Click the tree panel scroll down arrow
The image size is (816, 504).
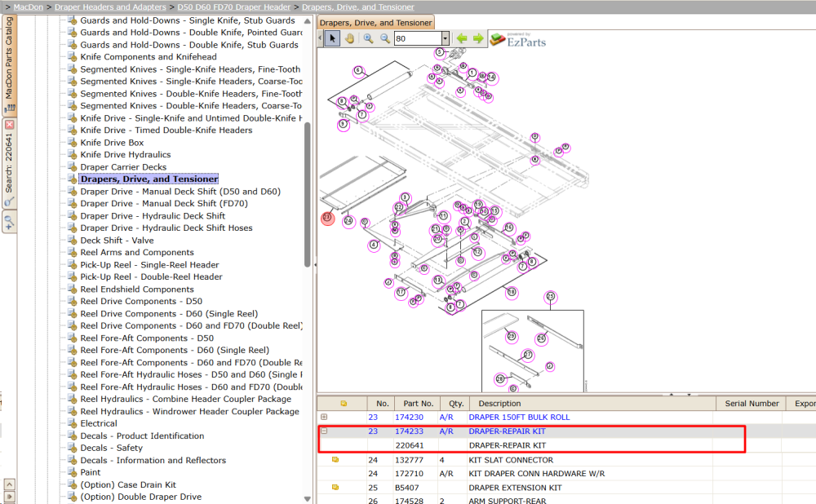coord(308,499)
